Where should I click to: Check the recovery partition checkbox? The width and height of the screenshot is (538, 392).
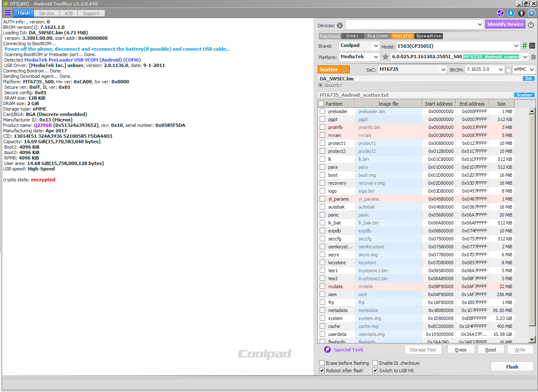[322, 183]
